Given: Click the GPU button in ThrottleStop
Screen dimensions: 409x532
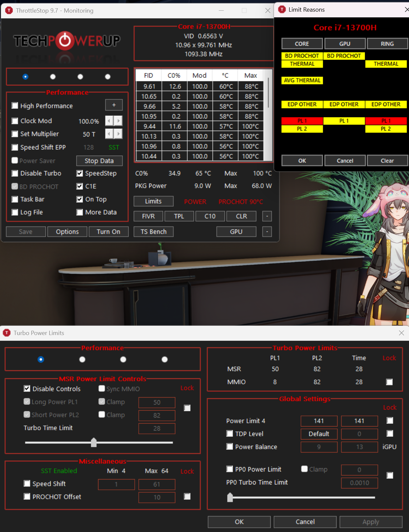Looking at the screenshot, I should point(236,232).
